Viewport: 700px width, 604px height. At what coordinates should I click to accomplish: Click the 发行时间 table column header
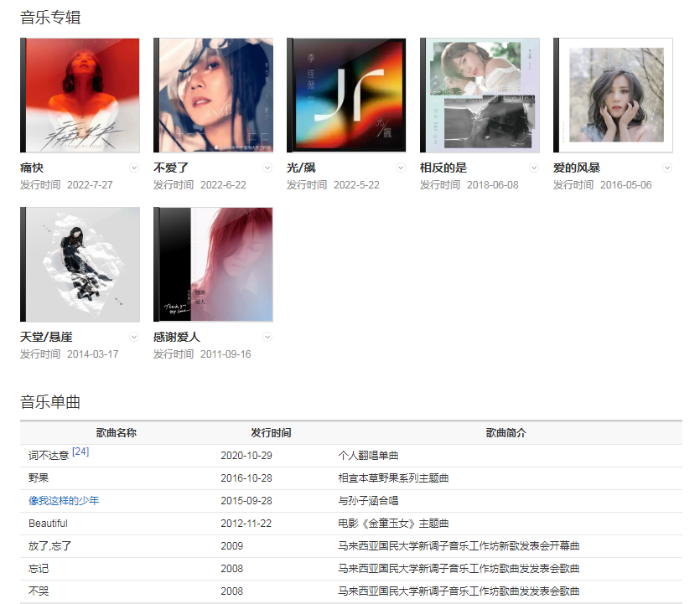271,433
